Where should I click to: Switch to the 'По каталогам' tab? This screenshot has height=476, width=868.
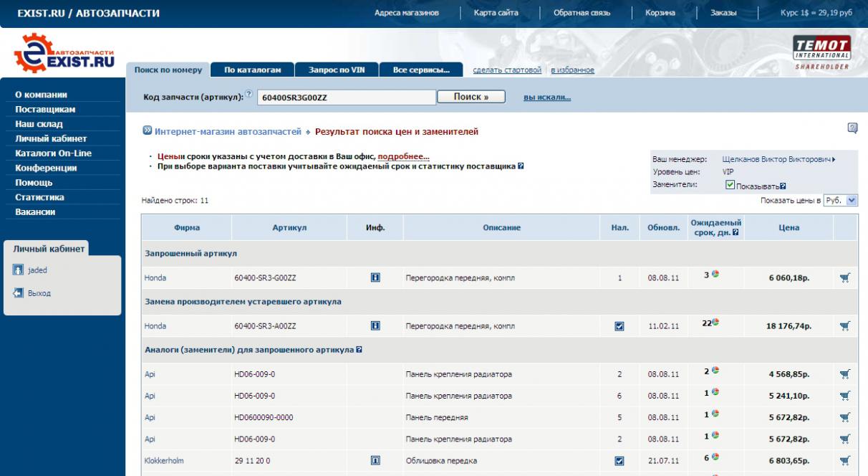(253, 70)
